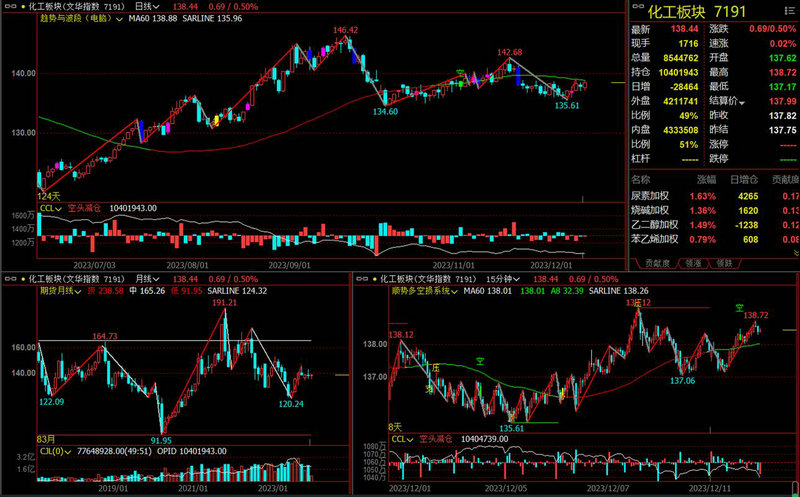Click the 164.73 label on monthly chart
Viewport: 800px width, 497px height.
tap(105, 336)
